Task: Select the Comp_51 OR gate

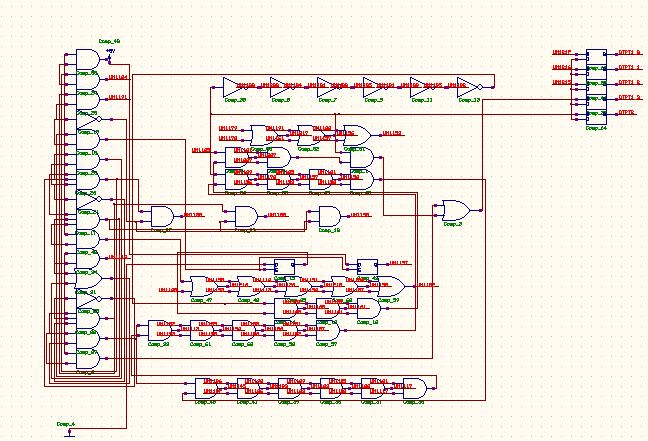Action: (x=357, y=136)
